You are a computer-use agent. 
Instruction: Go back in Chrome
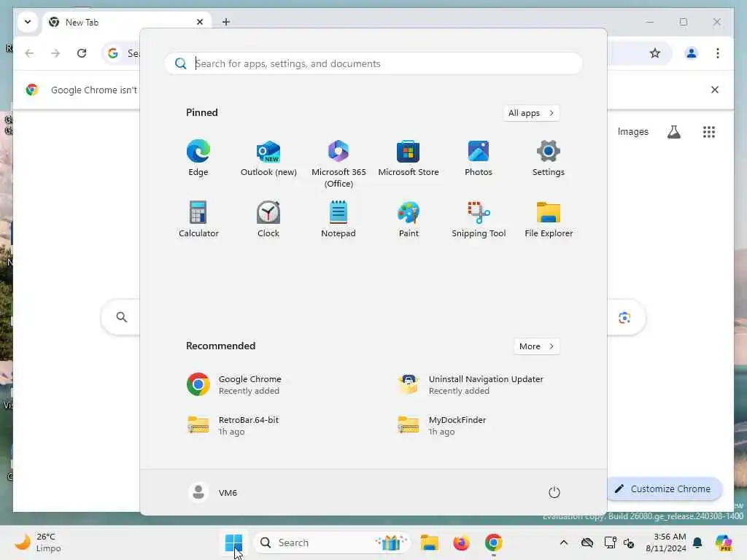(x=29, y=52)
